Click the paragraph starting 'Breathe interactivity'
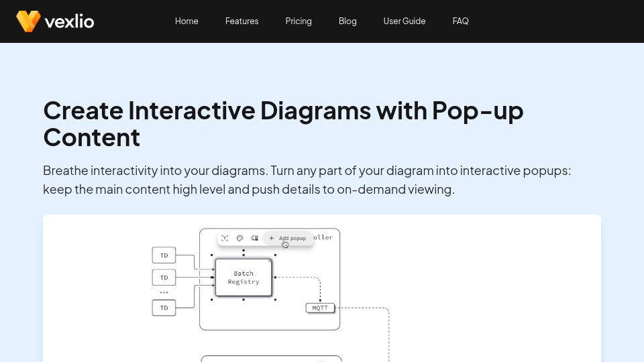The height and width of the screenshot is (362, 644). pos(307,180)
